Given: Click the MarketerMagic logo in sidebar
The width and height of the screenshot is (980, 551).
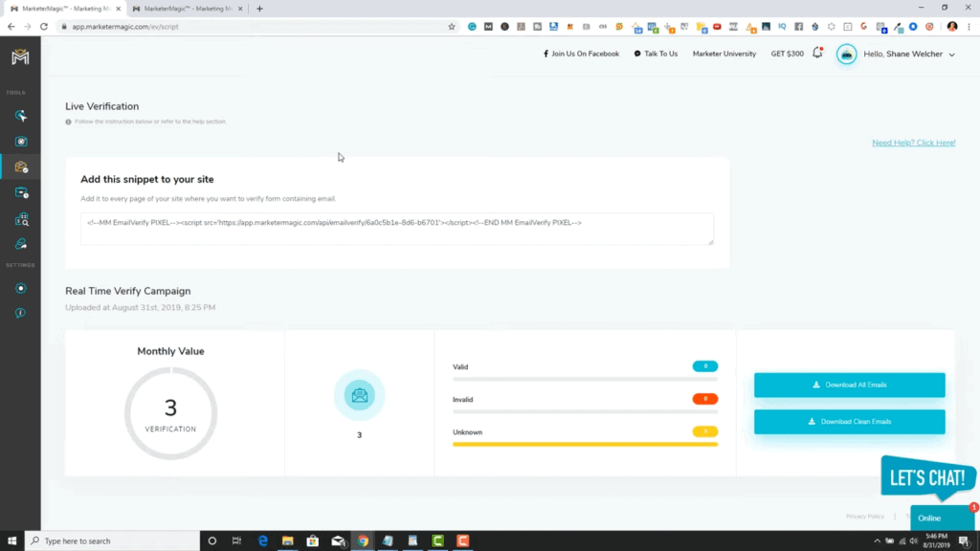Looking at the screenshot, I should 20,56.
